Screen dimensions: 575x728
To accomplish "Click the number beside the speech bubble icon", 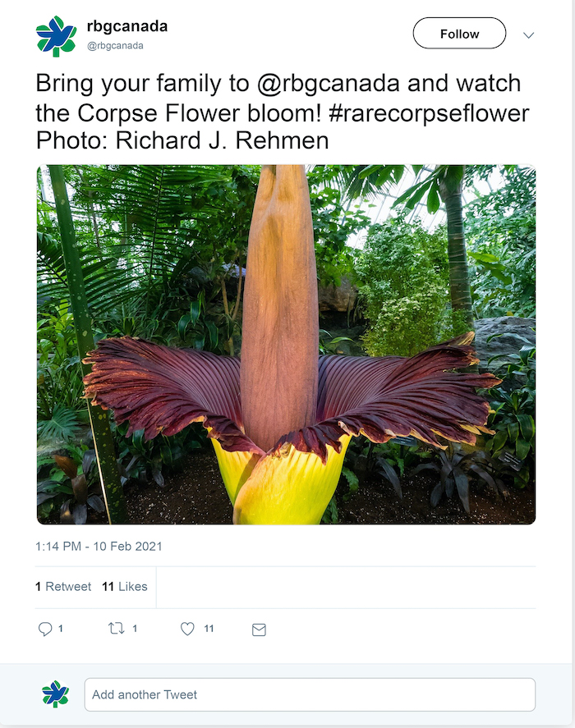I will (61, 629).
